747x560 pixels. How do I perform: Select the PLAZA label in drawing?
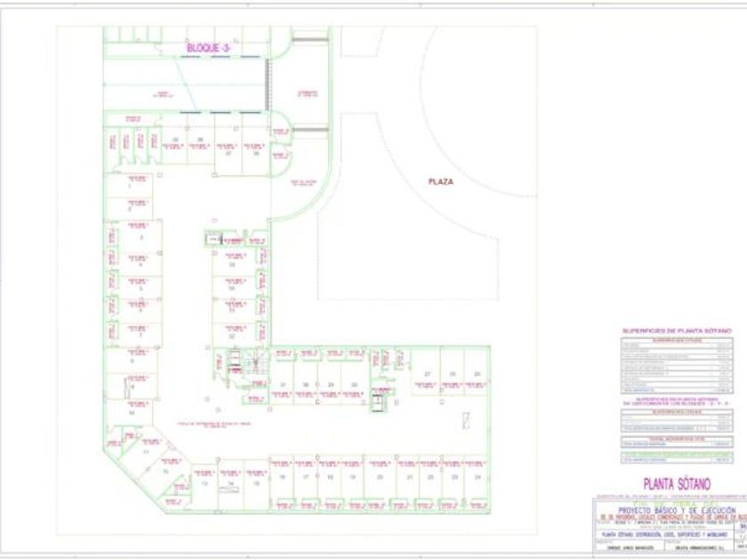click(441, 181)
